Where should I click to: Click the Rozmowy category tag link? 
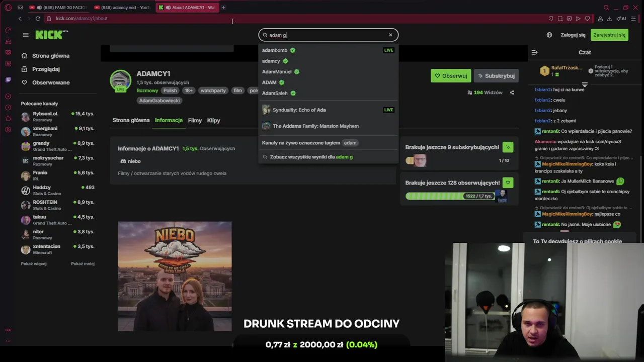tap(147, 90)
